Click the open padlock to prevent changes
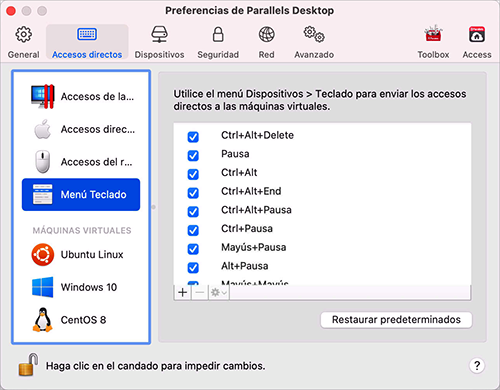This screenshot has width=500, height=390. pos(28,365)
